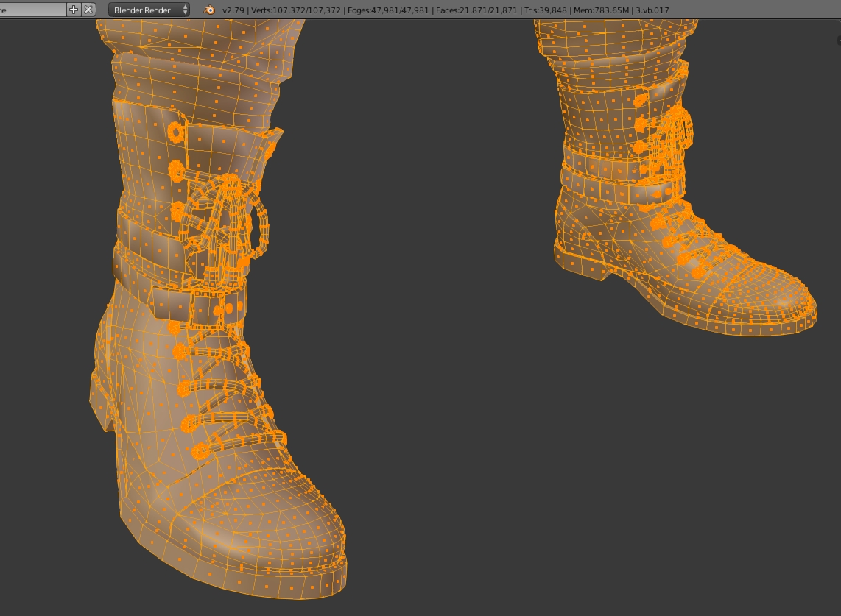Click the delete scene X button
Viewport: 841px width, 616px height.
tap(88, 10)
